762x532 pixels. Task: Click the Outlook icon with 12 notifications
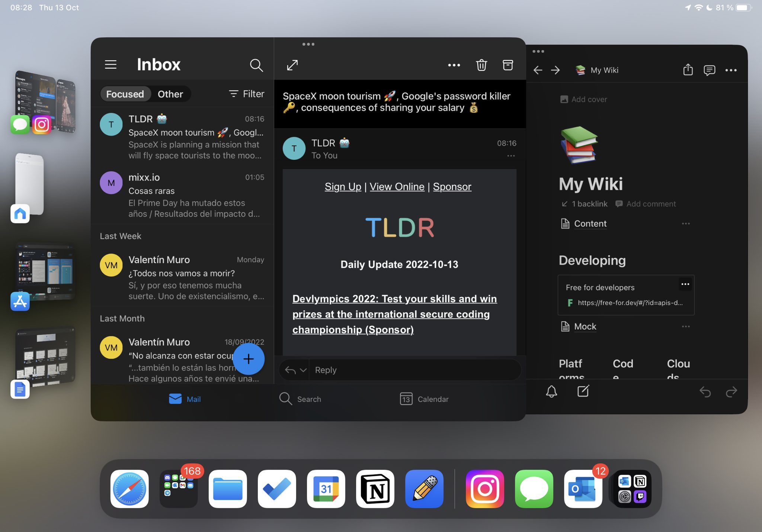582,489
